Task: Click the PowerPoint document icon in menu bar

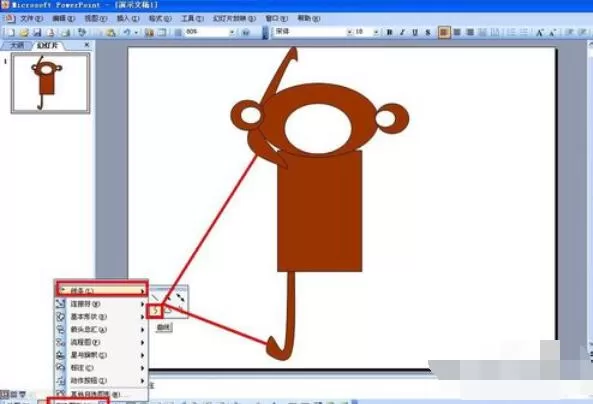Action: pyautogui.click(x=9, y=19)
